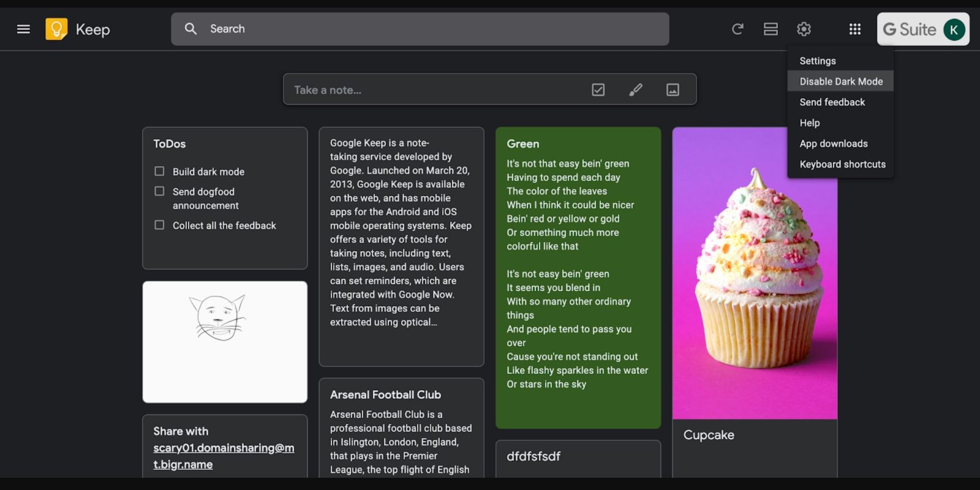The width and height of the screenshot is (980, 490).
Task: Collapse the settings gear dropdown
Action: [x=804, y=29]
